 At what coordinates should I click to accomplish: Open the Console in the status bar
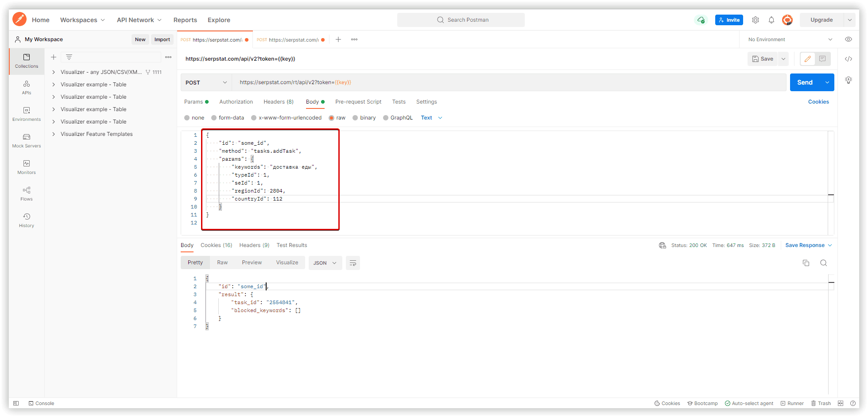pyautogui.click(x=41, y=403)
